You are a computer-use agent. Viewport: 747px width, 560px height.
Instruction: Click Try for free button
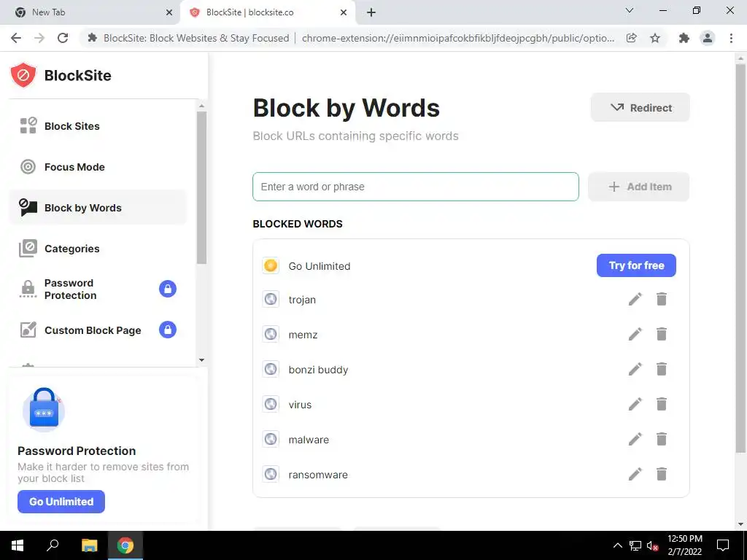636,265
